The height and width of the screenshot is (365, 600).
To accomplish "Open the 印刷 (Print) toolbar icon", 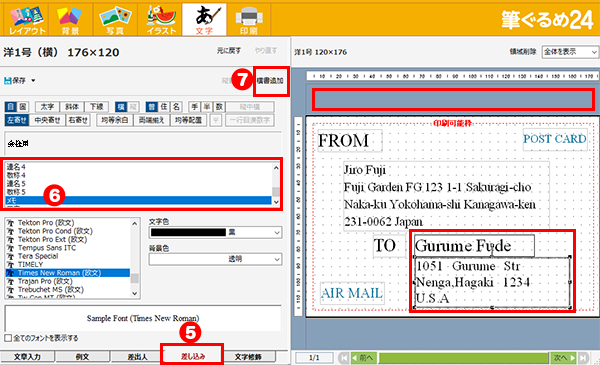I will coord(249,20).
